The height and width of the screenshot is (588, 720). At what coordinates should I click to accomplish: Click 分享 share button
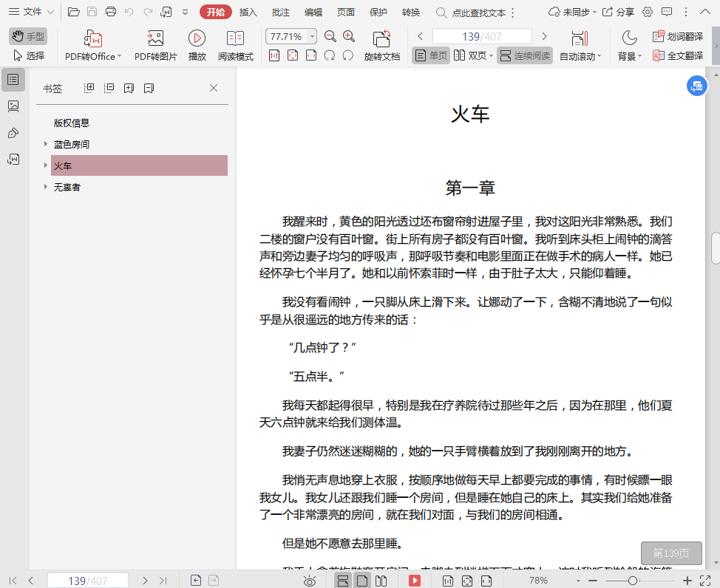pyautogui.click(x=618, y=12)
